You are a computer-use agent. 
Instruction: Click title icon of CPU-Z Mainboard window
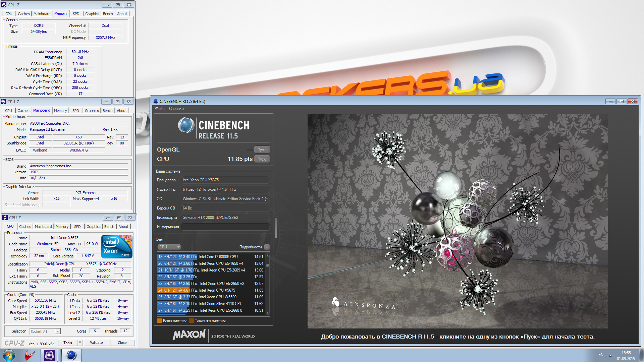4,102
